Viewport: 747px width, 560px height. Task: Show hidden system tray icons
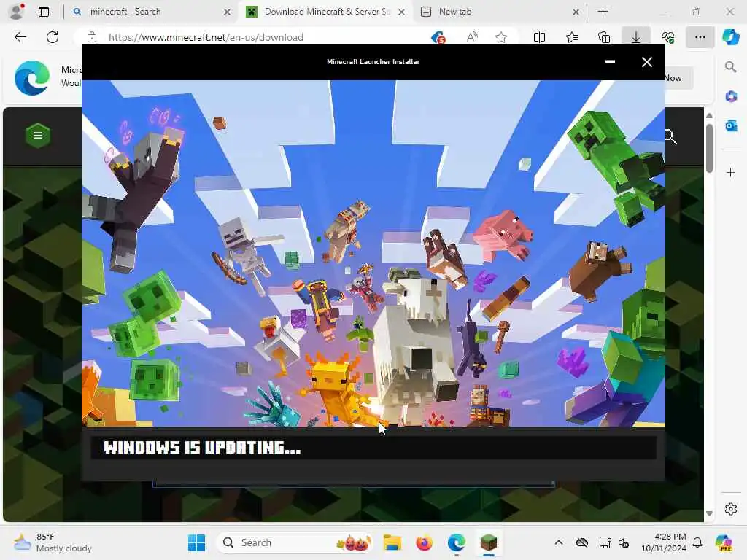tap(558, 542)
